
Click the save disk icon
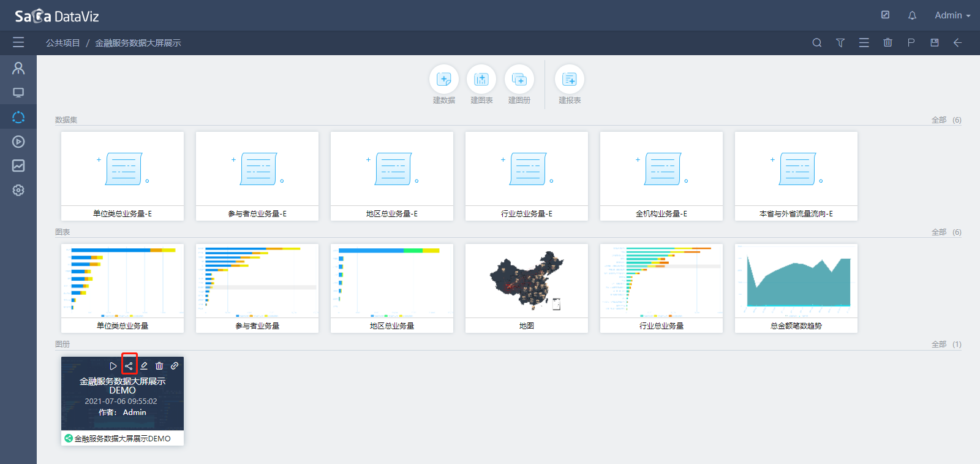point(935,42)
